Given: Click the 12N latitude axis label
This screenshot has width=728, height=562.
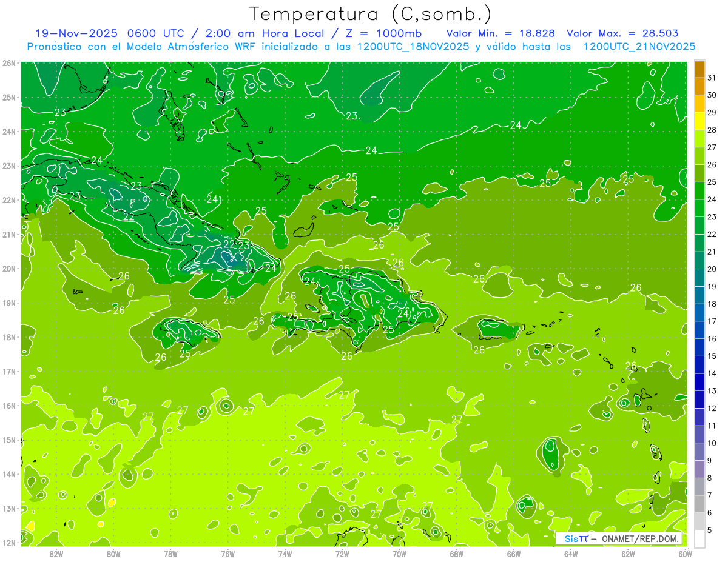Looking at the screenshot, I should pyautogui.click(x=9, y=543).
